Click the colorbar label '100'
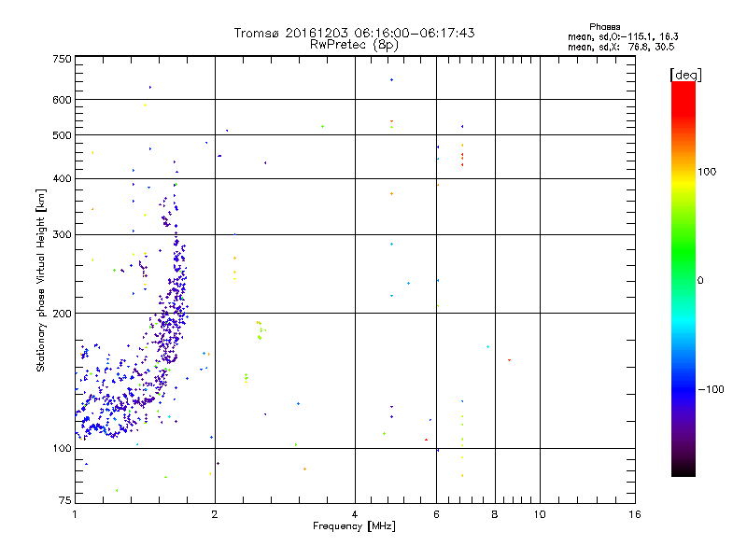The height and width of the screenshot is (560, 747). 707,172
